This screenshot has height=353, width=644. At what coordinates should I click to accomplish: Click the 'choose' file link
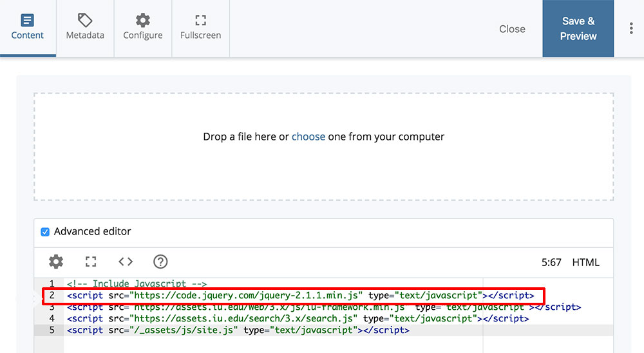point(308,137)
